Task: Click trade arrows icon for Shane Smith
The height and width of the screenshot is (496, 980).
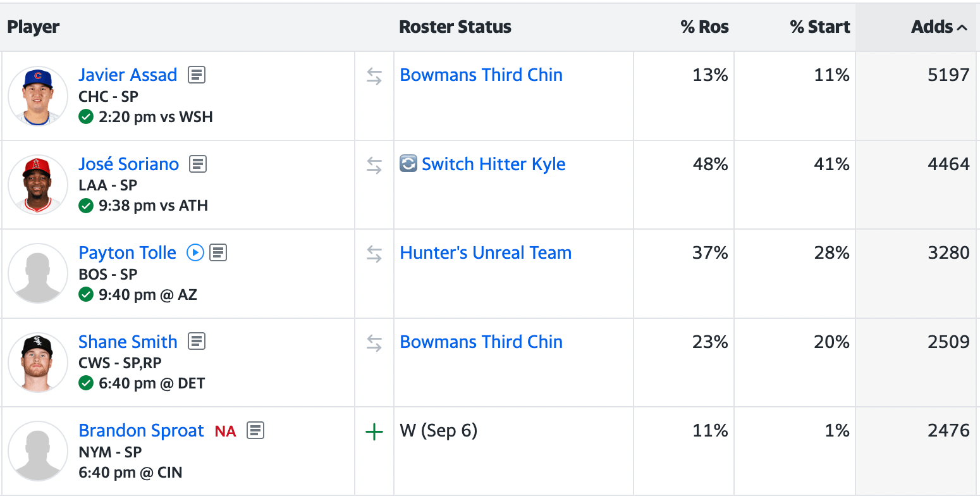Action: 374,344
